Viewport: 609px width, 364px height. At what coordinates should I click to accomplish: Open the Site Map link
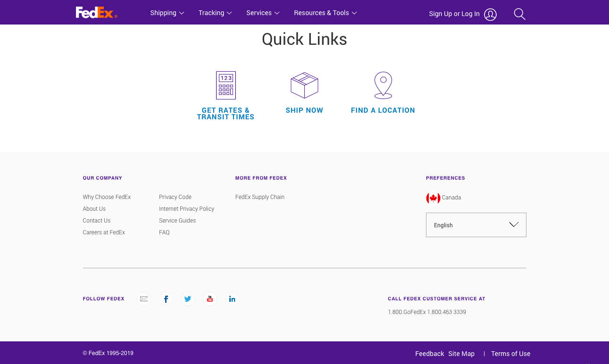click(461, 354)
